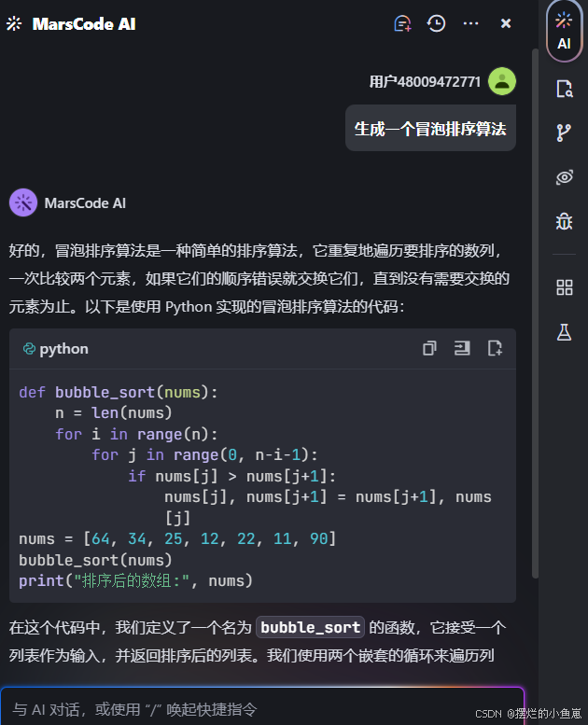Image resolution: width=588 pixels, height=725 pixels.
Task: Click the nums list assignment line
Action: pos(177,538)
